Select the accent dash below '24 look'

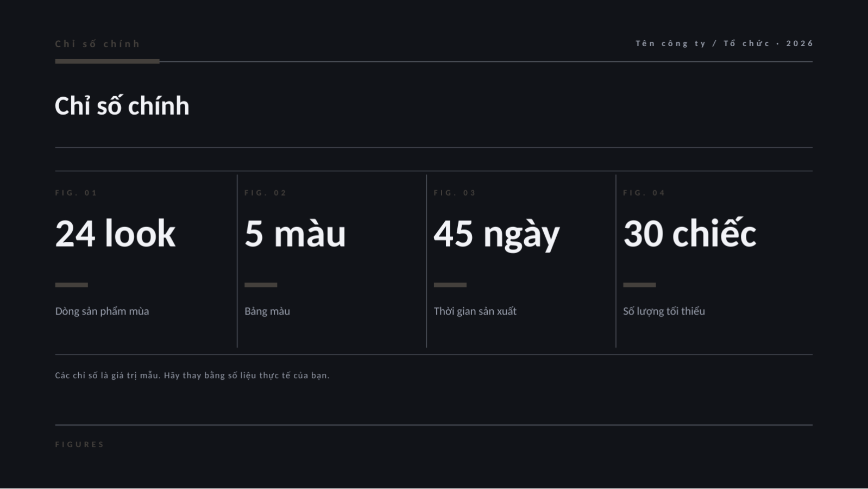click(71, 285)
